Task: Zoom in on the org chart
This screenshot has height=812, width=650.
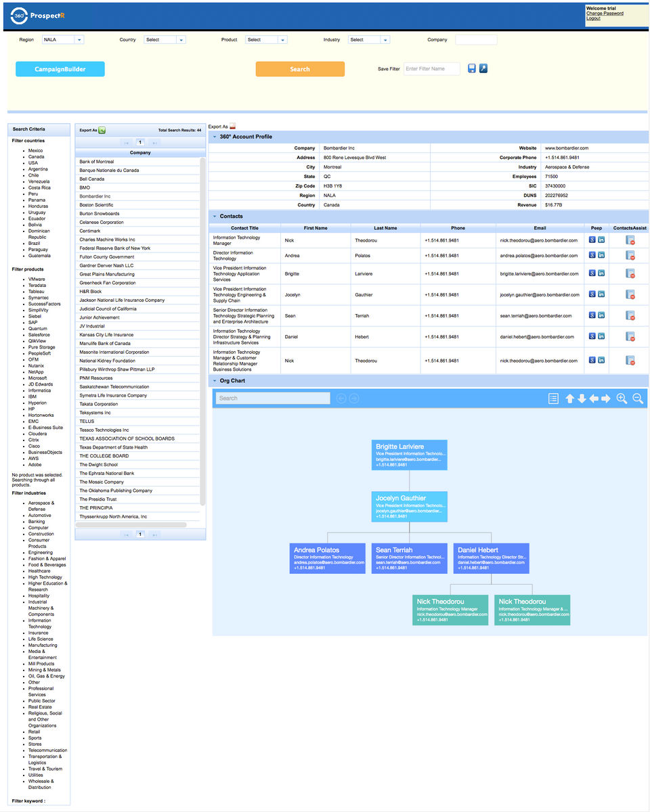Action: point(622,399)
